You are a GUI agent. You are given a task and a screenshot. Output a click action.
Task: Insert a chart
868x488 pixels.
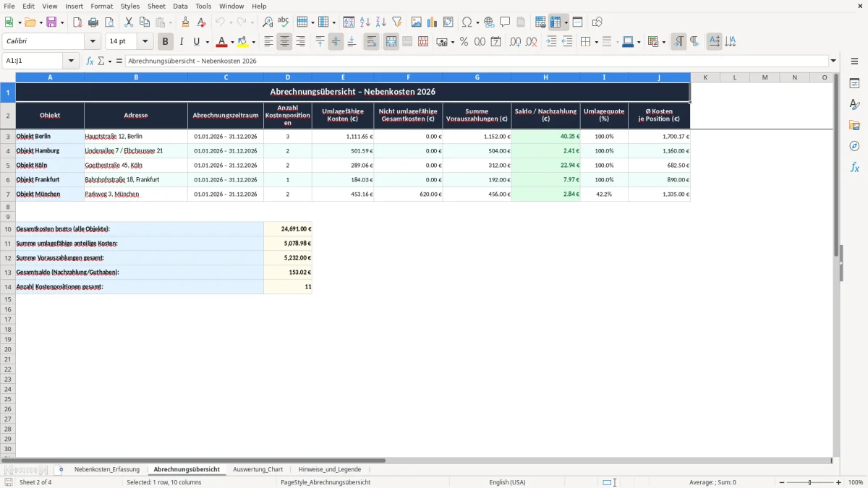coord(433,22)
